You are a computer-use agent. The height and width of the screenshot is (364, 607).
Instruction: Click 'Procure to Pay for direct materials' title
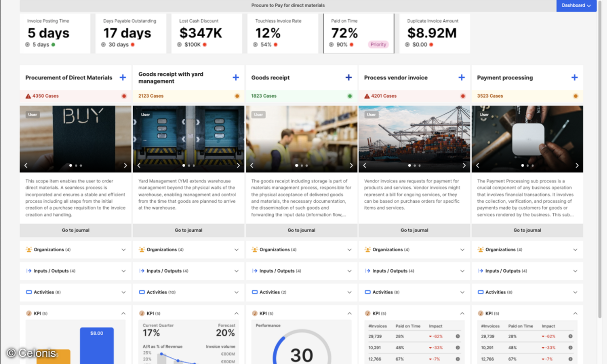click(288, 6)
